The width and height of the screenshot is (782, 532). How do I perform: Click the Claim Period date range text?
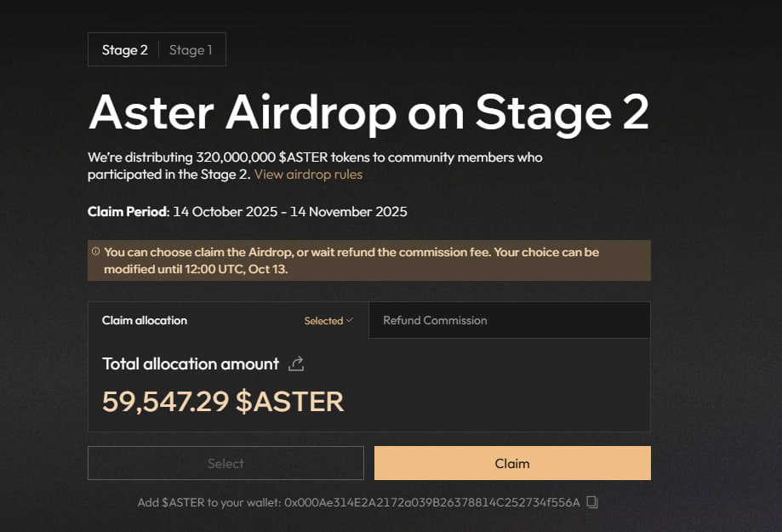[289, 211]
